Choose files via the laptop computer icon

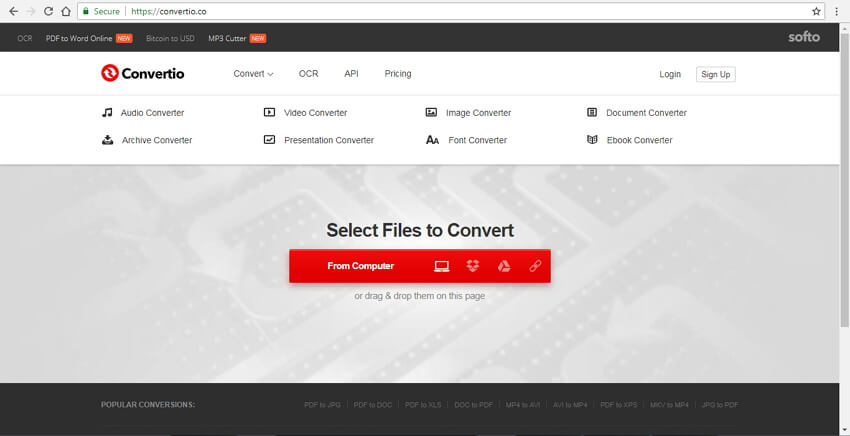click(x=442, y=266)
